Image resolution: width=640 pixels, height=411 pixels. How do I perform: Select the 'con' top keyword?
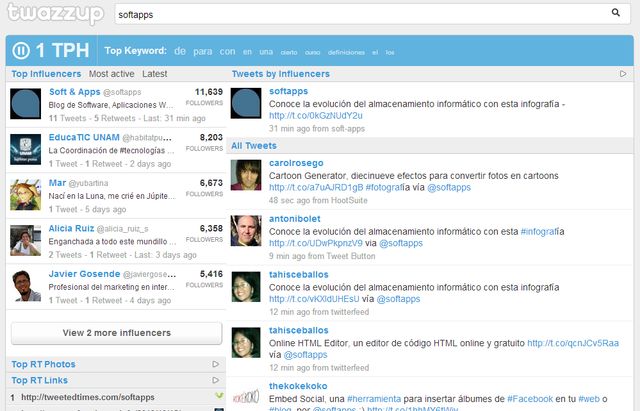[x=227, y=51]
